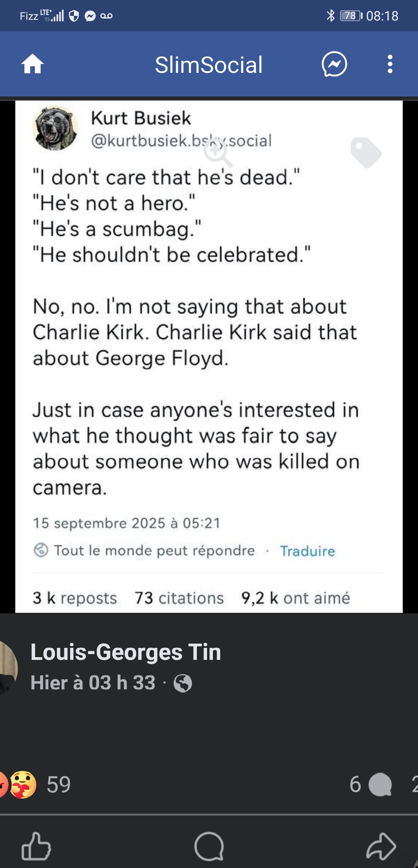Open Louis-Georges Tin's profile picture
Screen dimensions: 418x868
[x=8, y=667]
